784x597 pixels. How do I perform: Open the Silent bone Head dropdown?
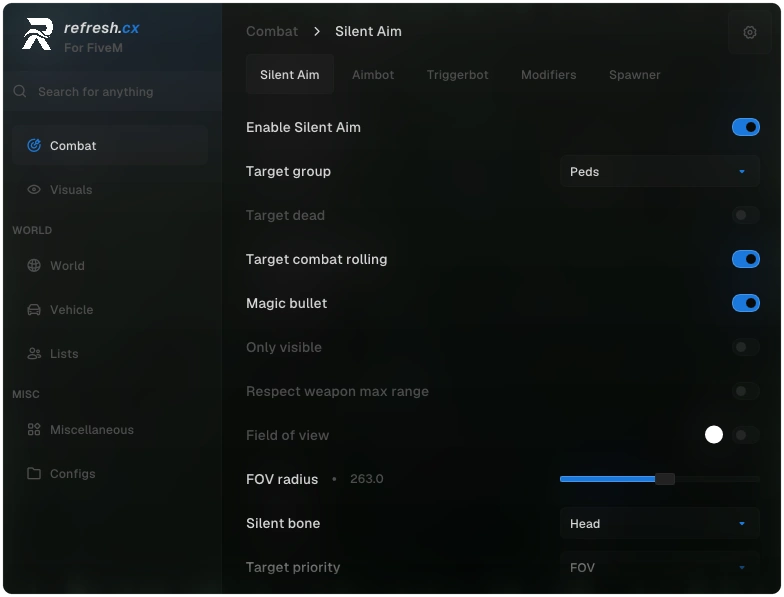(x=660, y=524)
